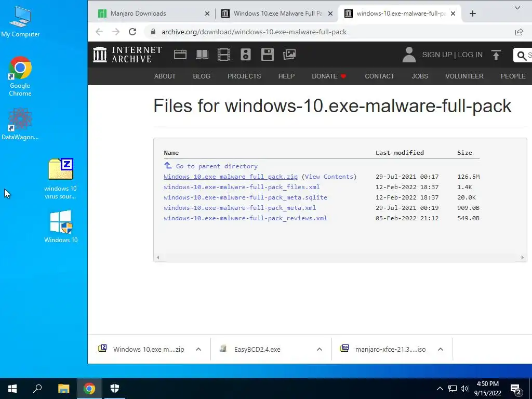Click the site lock icon in address bar
This screenshot has height=399, width=532.
coord(153,32)
